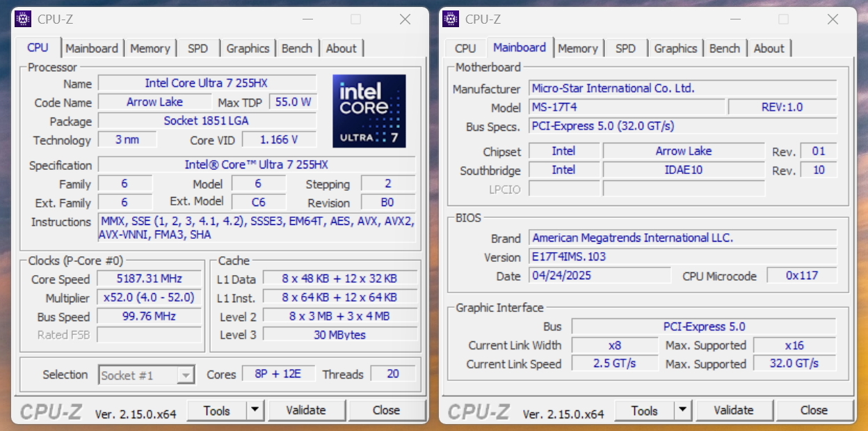This screenshot has height=431, width=868.
Task: Click BIOS Brand American Megatrends International LLC.
Action: (683, 238)
